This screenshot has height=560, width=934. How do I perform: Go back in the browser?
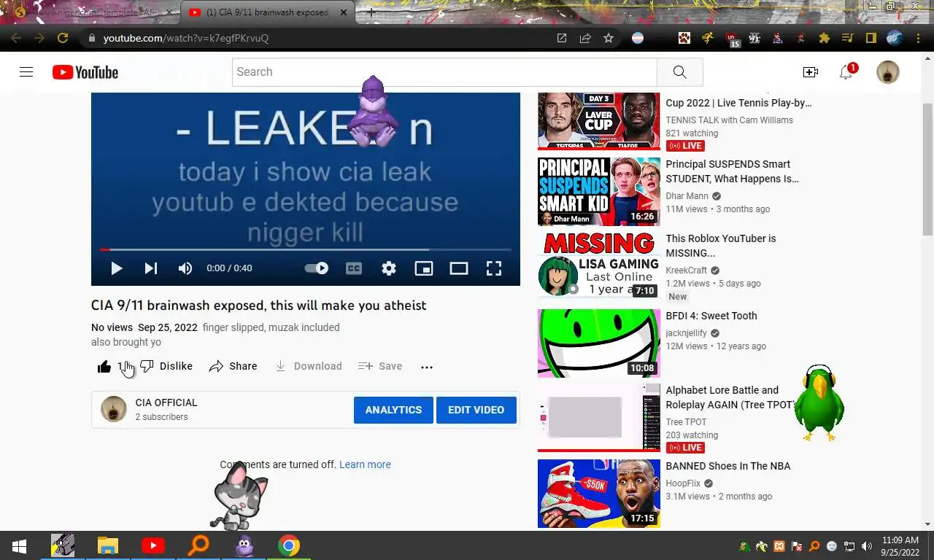pos(16,38)
